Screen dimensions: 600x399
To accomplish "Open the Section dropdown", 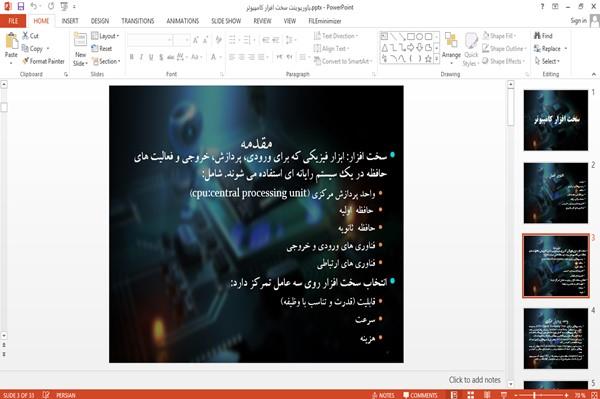I will [x=106, y=61].
